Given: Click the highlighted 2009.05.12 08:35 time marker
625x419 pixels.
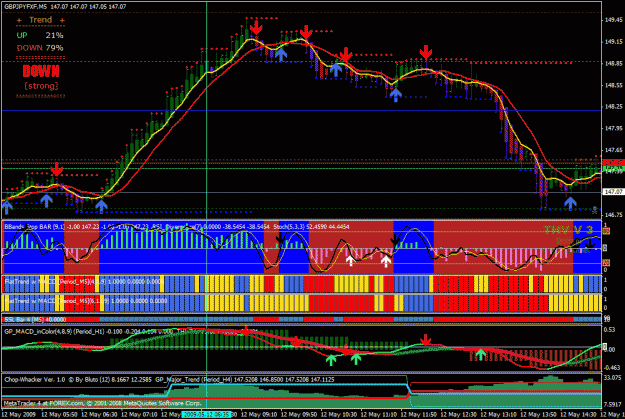Looking at the screenshot, I should pyautogui.click(x=206, y=415).
